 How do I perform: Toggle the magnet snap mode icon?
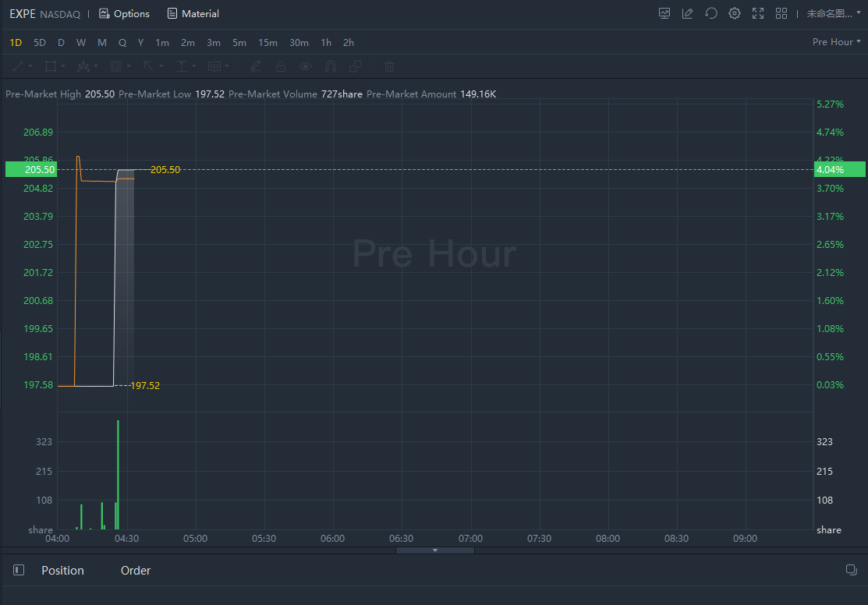point(331,67)
